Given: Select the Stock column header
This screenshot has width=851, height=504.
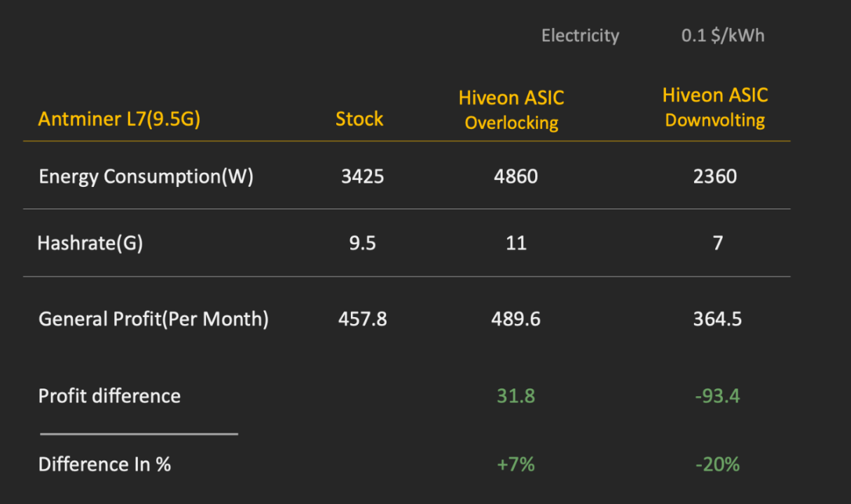Looking at the screenshot, I should tap(359, 119).
